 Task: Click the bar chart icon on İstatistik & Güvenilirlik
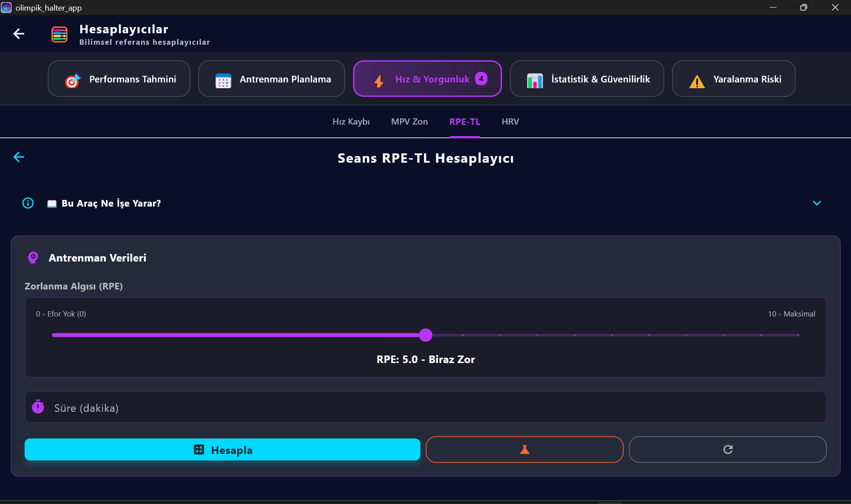[535, 81]
